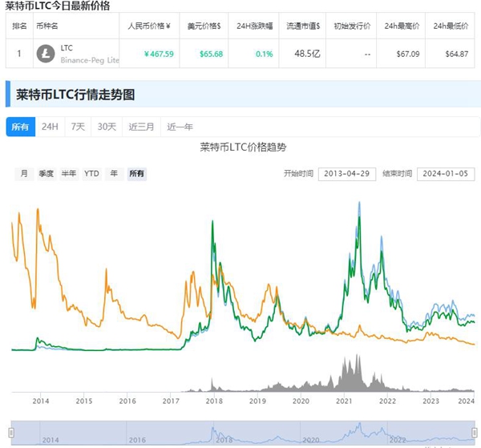Open the 近一年 chart tab
This screenshot has height=448, width=481.
(x=180, y=127)
